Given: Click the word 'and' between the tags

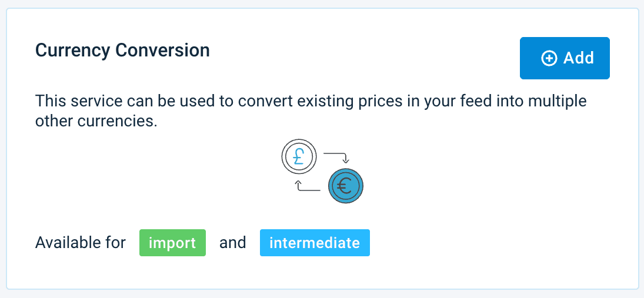Looking at the screenshot, I should click(x=233, y=243).
